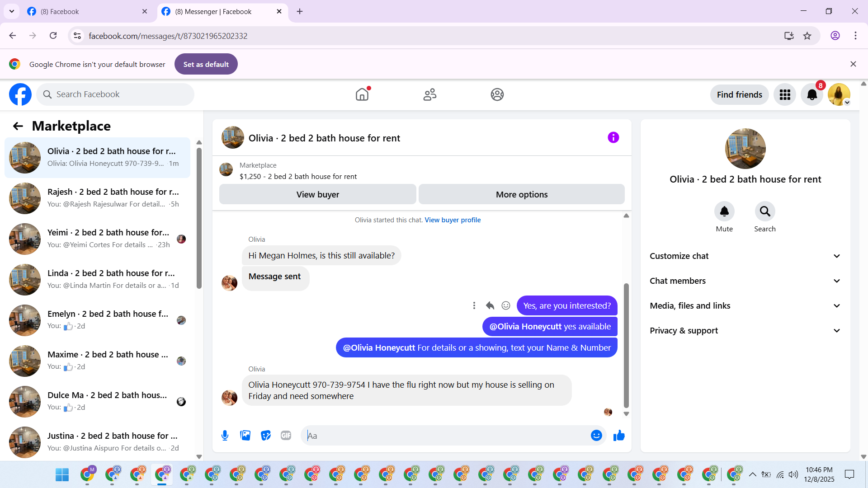
Task: Open the emoji picker in message box
Action: [x=596, y=436]
